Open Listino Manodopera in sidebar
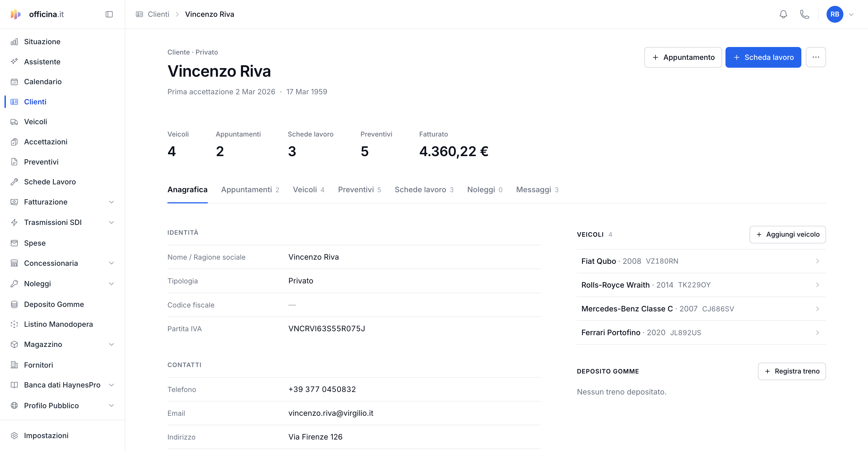868x451 pixels. pyautogui.click(x=62, y=324)
